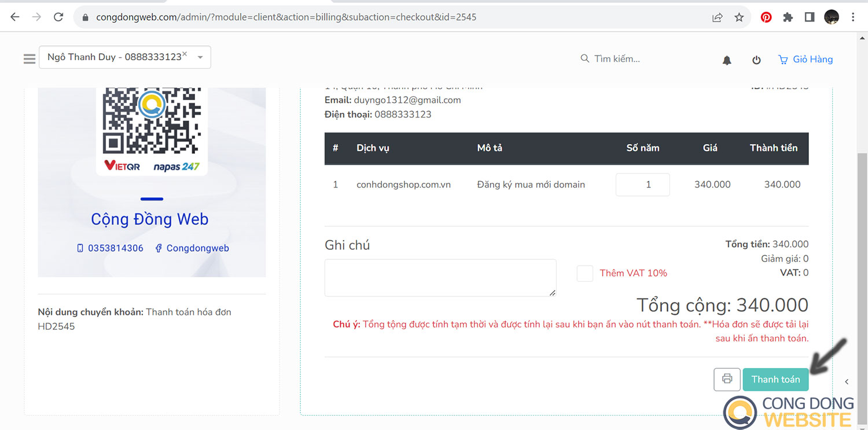Click the Cộng Đồng Web heading
Viewport: 868px width, 430px height.
[x=149, y=219]
